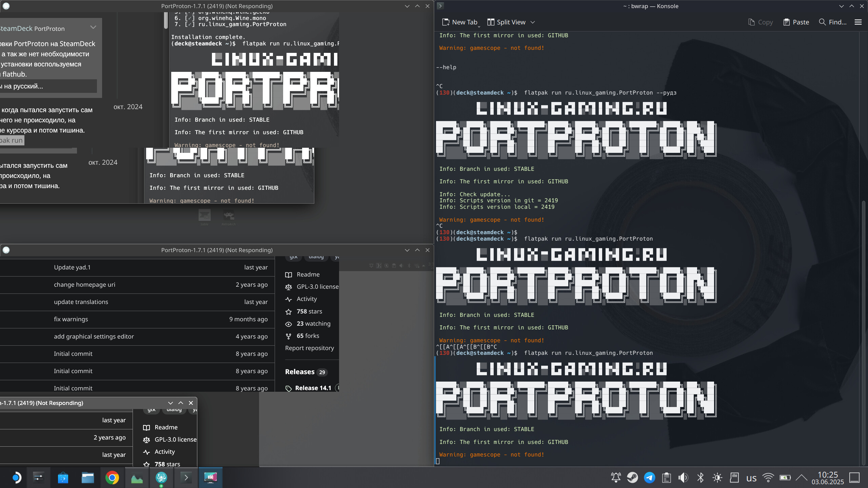Open Dolphin file manager from the taskbar
The height and width of the screenshot is (488, 868).
88,477
